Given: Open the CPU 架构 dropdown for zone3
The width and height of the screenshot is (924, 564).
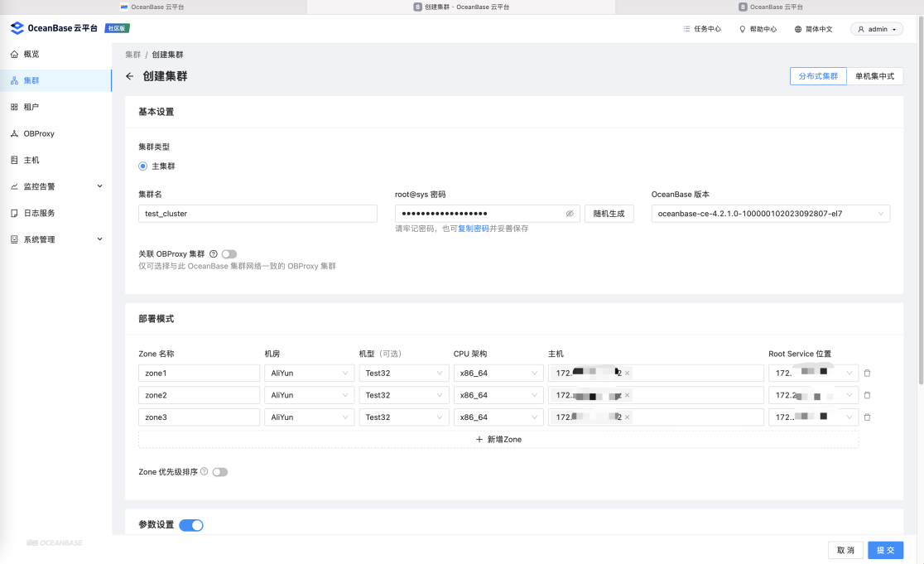Looking at the screenshot, I should click(x=498, y=417).
